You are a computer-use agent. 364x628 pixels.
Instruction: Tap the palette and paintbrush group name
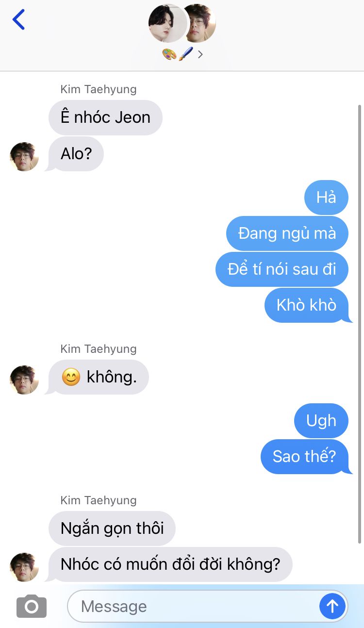click(x=178, y=54)
